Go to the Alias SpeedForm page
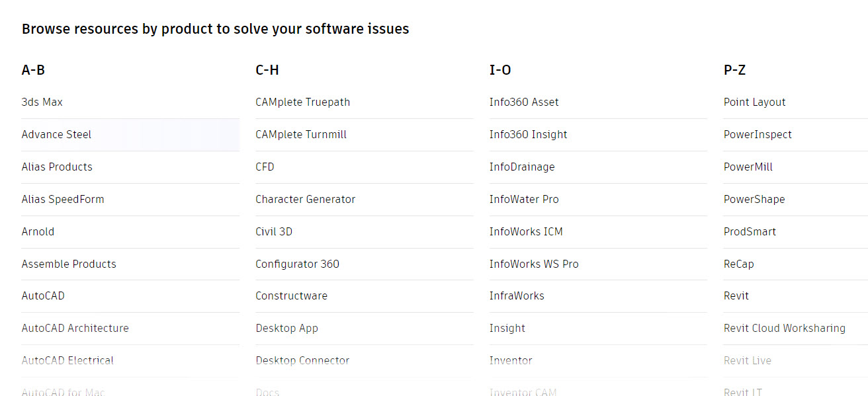The width and height of the screenshot is (868, 396). click(x=63, y=199)
